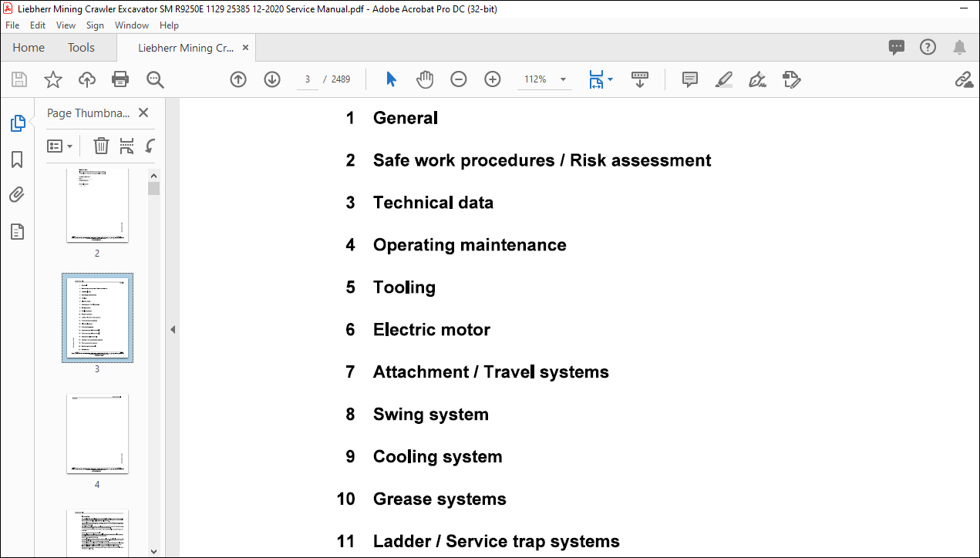The image size is (980, 558).
Task: Select the page 2 thumbnail
Action: [x=97, y=207]
